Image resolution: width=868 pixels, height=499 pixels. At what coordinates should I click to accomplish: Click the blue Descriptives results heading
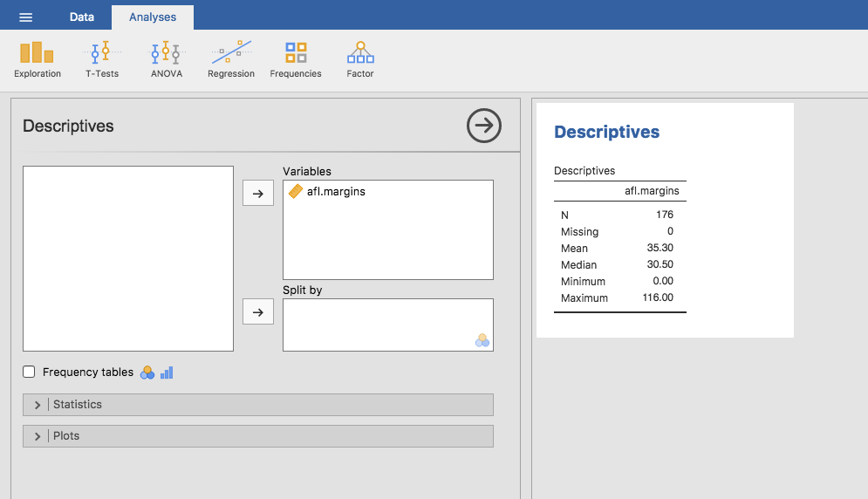pos(606,132)
